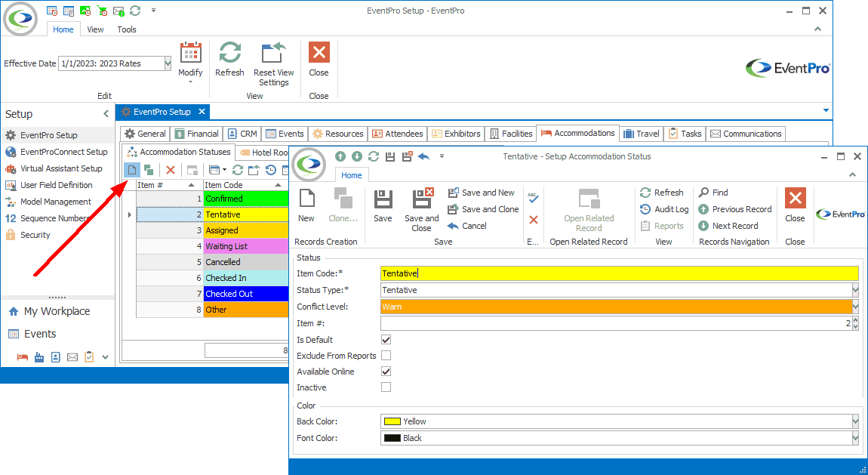Image resolution: width=868 pixels, height=475 pixels.
Task: Click Refresh in EventPro Setup ribbon
Action: [x=229, y=60]
